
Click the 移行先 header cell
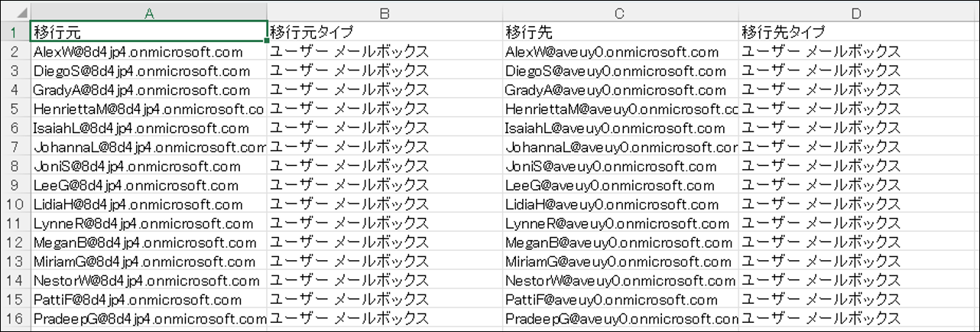(620, 33)
